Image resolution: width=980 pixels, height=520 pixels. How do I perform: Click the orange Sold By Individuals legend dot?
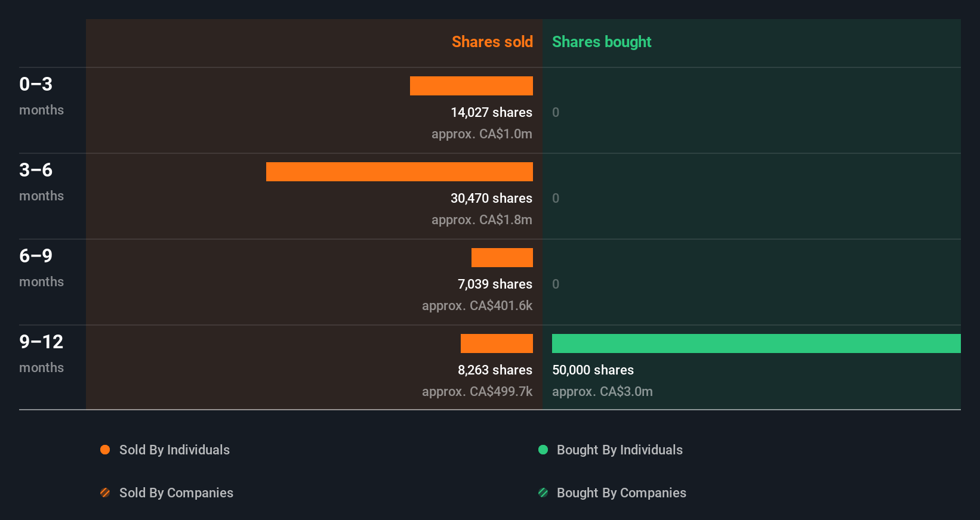click(x=105, y=450)
